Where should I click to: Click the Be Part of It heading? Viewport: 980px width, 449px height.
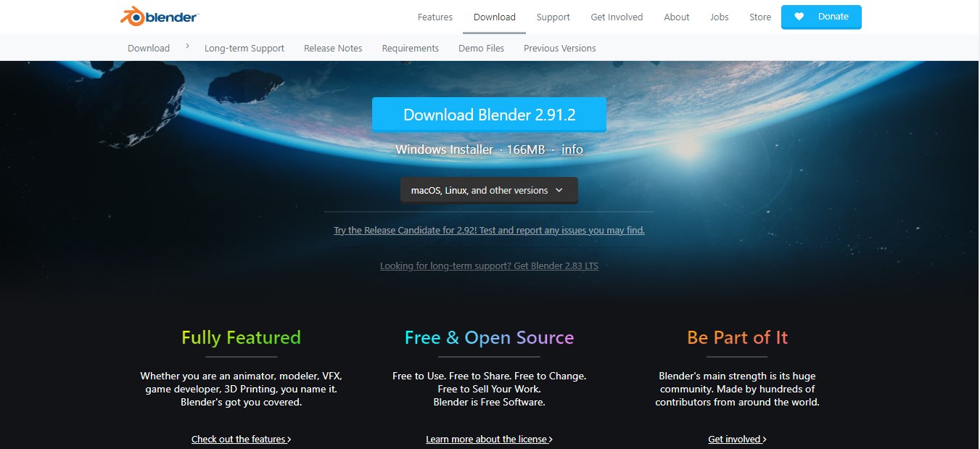(x=737, y=337)
